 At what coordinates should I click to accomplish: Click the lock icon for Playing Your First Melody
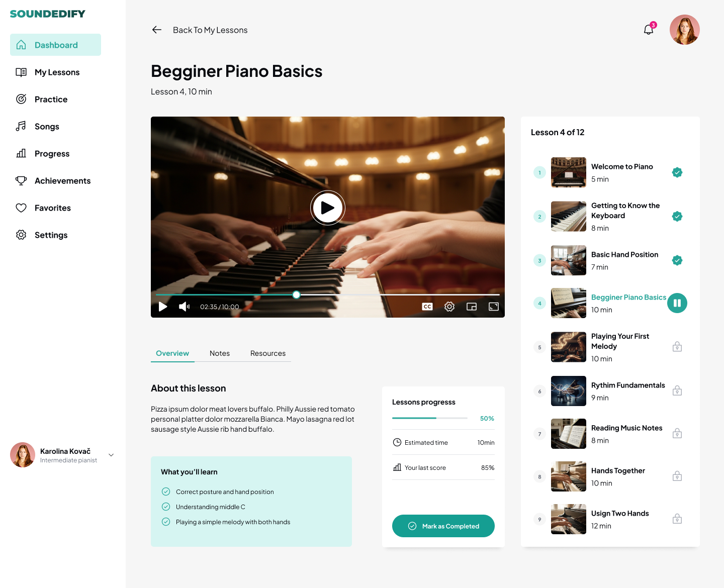(677, 347)
